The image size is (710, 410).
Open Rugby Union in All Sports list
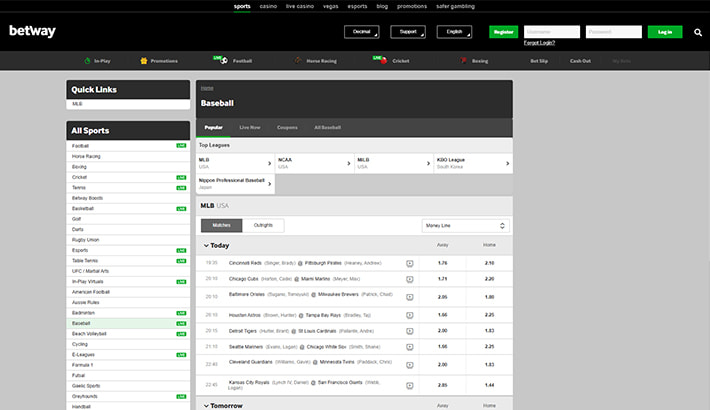(128, 240)
